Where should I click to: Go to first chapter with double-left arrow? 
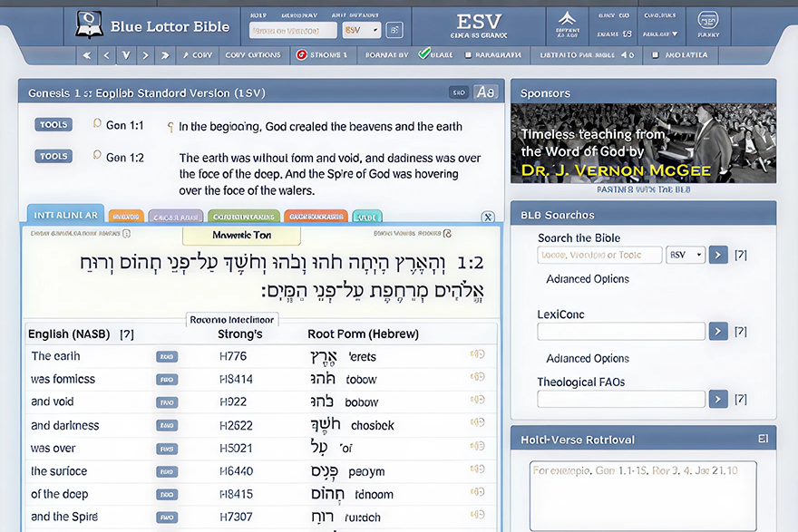[87, 55]
